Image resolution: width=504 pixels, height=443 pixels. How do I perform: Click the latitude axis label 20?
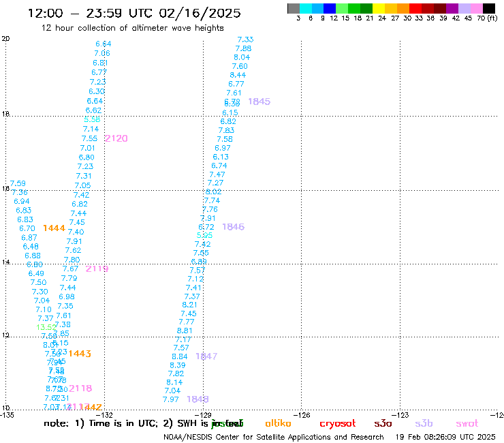[x=5, y=39]
